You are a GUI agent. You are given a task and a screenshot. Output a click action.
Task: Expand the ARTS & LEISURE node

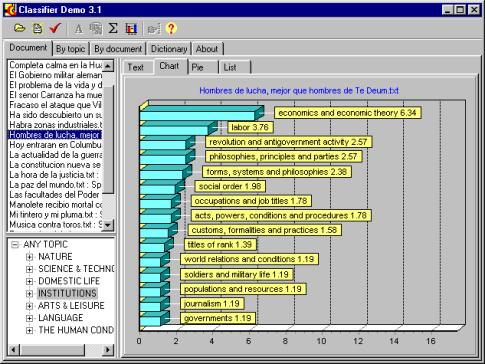tap(30, 306)
